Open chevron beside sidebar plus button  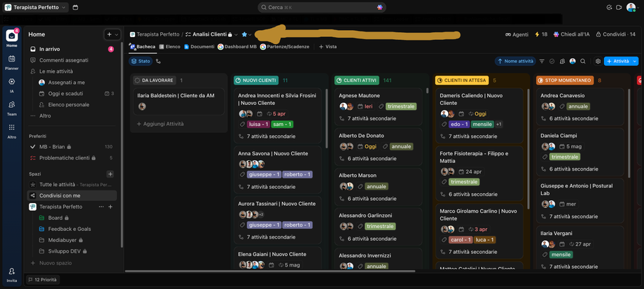117,34
